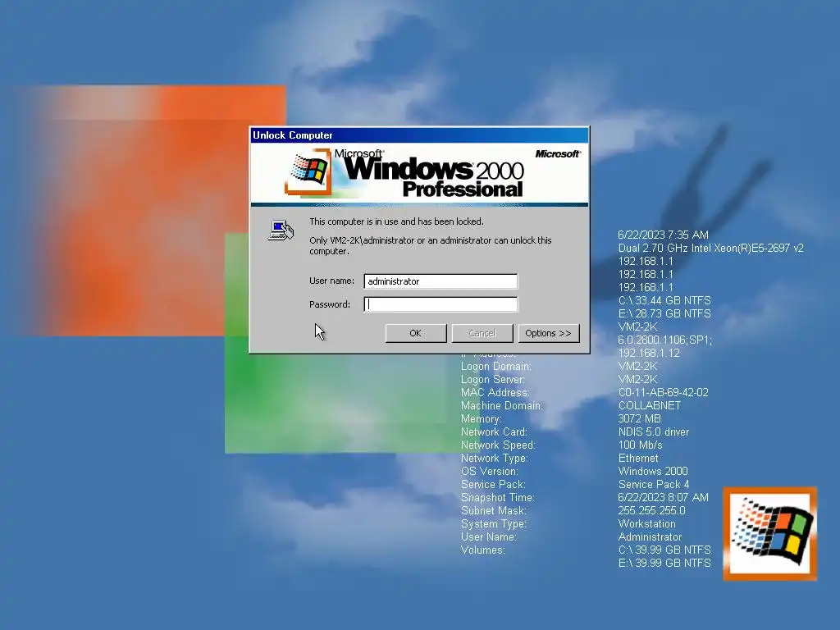Focus the User name field
Image resolution: width=840 pixels, height=630 pixels.
pos(441,281)
